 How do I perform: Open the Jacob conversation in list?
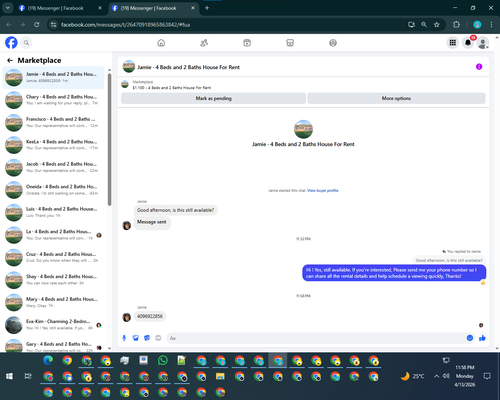click(x=53, y=167)
